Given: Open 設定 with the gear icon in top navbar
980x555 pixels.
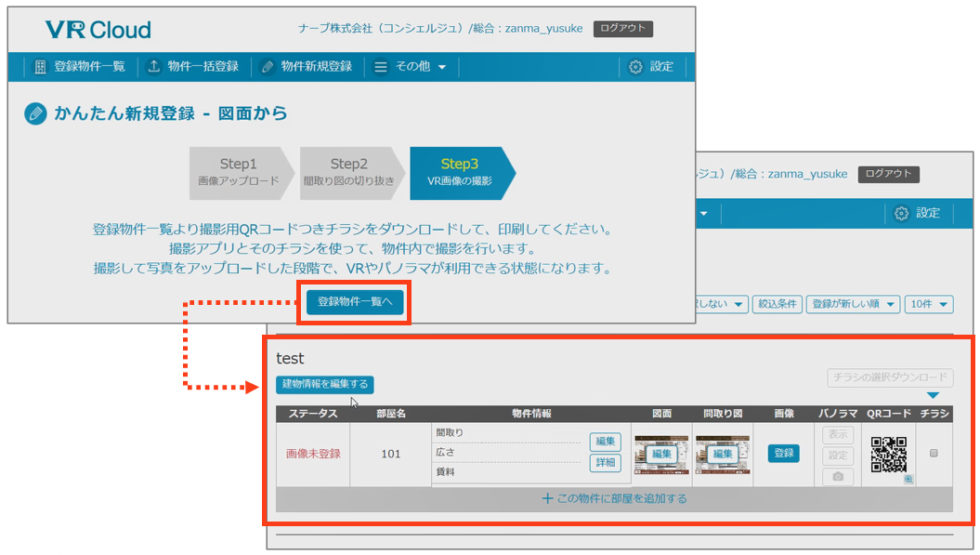Looking at the screenshot, I should point(651,67).
